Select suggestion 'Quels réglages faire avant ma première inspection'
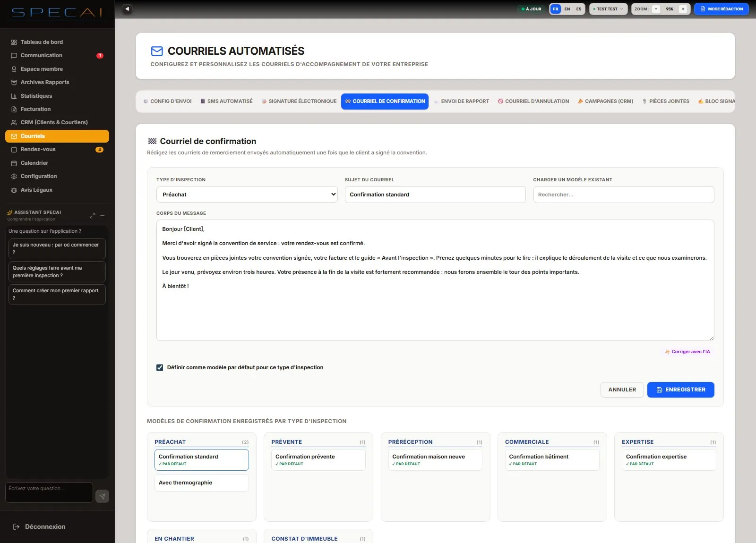756x543 pixels. pyautogui.click(x=57, y=271)
